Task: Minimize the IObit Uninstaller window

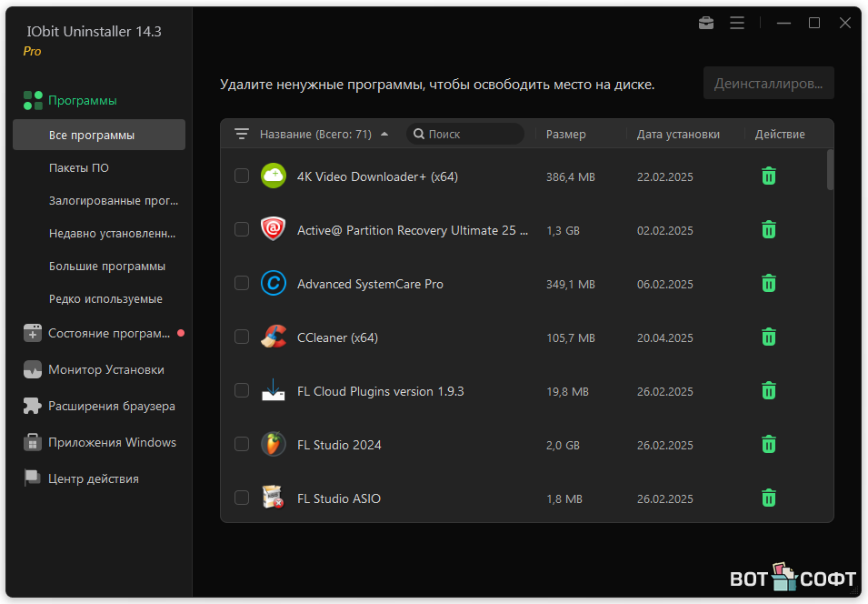Action: tap(783, 23)
